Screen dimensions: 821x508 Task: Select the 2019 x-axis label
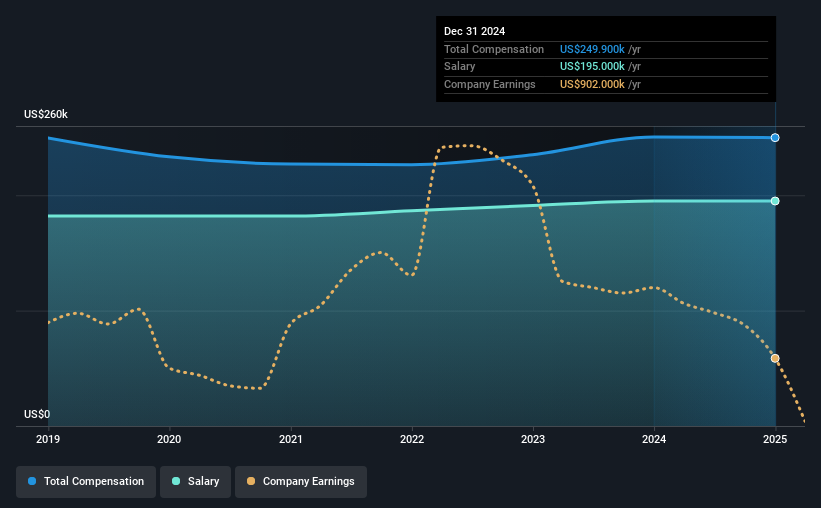click(x=48, y=439)
